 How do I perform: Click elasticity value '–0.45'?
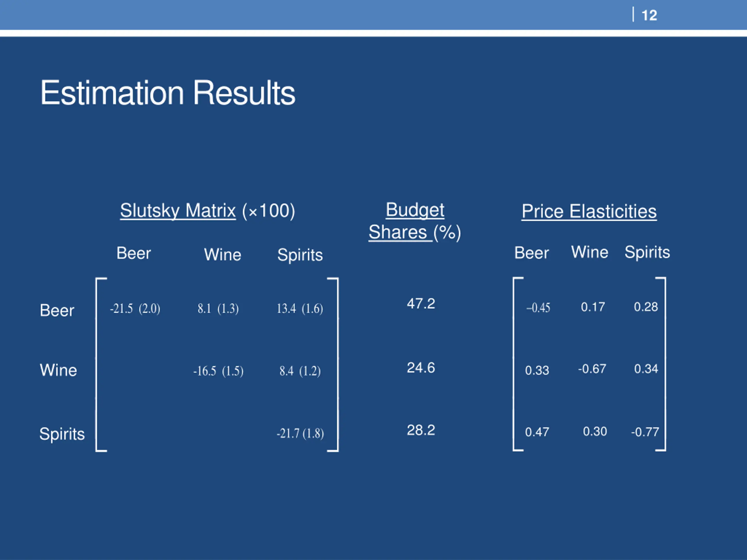(538, 307)
